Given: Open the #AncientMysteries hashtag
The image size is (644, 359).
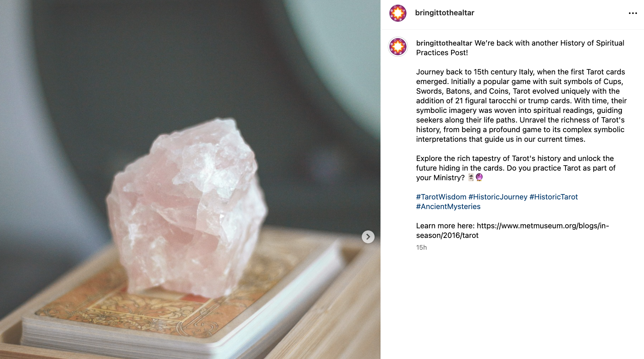Looking at the screenshot, I should coord(448,207).
